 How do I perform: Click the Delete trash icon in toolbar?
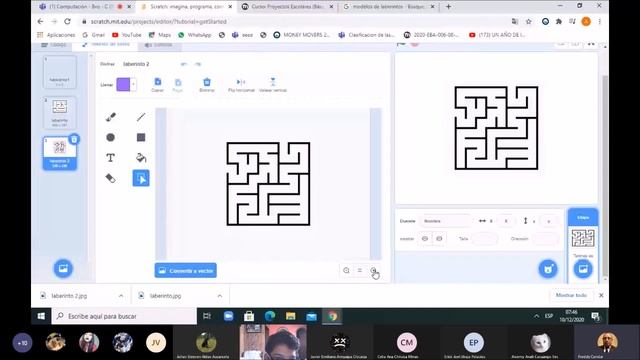pos(207,84)
